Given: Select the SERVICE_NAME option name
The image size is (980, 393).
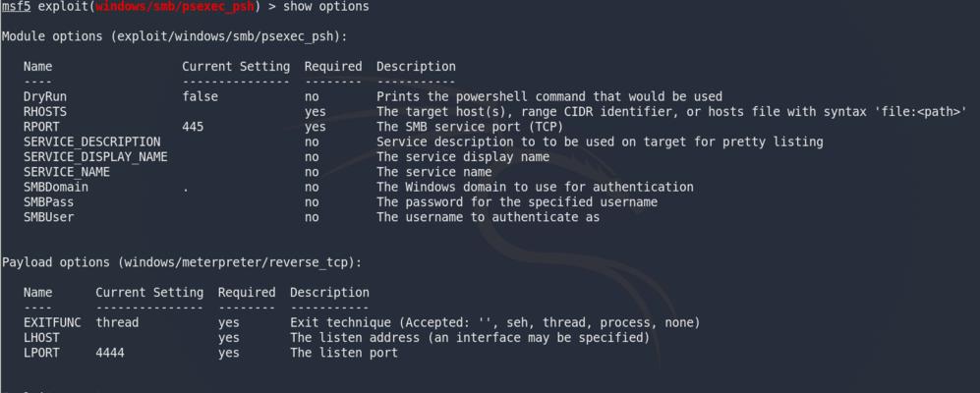Looking at the screenshot, I should [67, 172].
